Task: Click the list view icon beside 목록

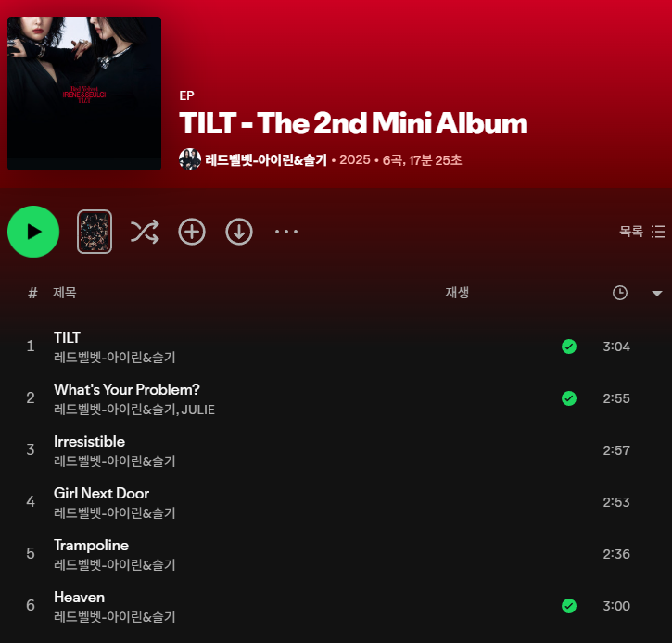Action: [x=658, y=232]
